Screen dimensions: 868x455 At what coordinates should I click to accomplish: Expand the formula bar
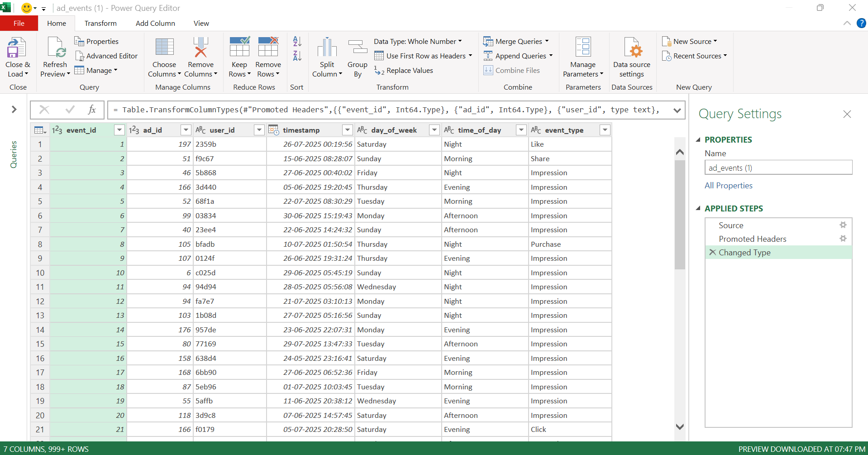coord(677,110)
